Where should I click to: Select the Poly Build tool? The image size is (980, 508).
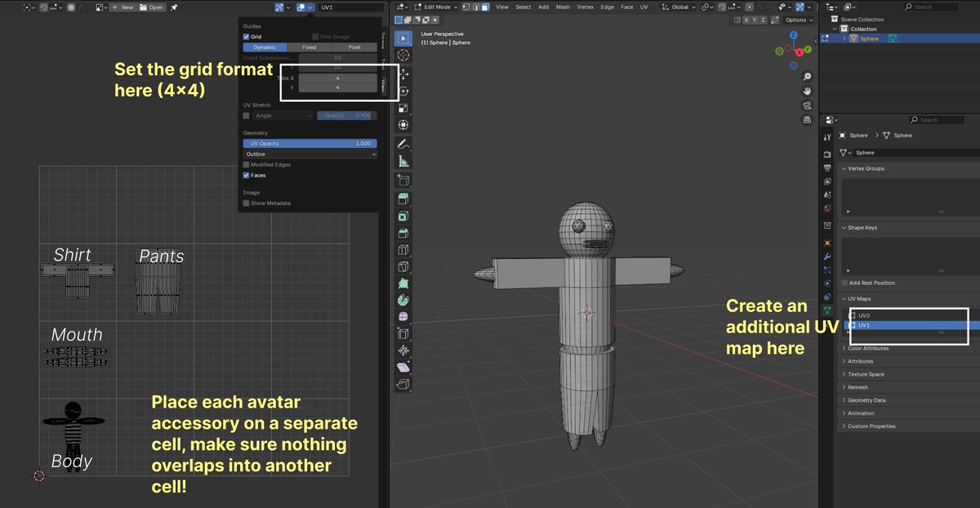tap(403, 283)
